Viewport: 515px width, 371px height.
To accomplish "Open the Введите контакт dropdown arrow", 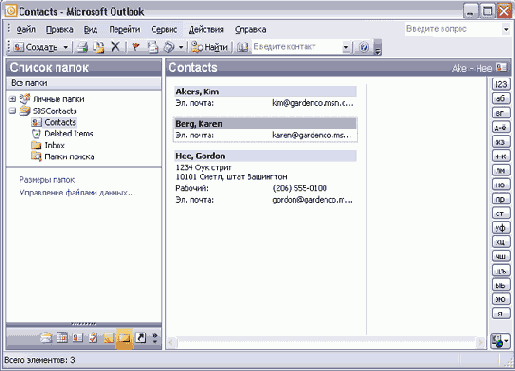I will tap(346, 47).
